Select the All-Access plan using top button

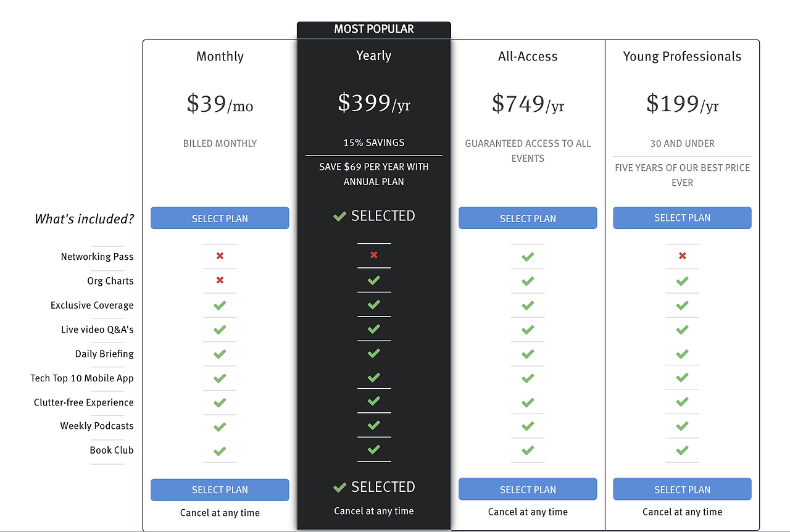[x=528, y=218]
